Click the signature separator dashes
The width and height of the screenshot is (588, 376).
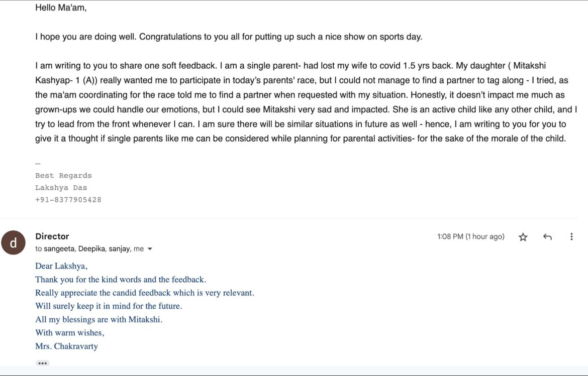pos(38,164)
